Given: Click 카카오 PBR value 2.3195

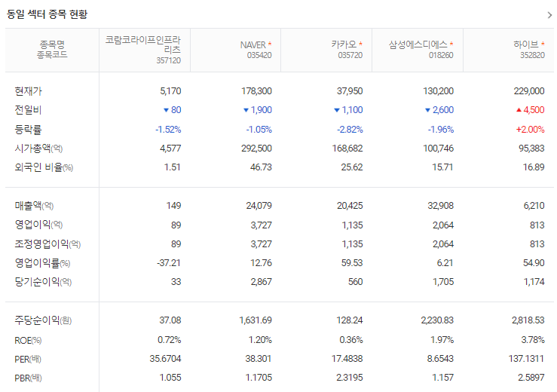Looking at the screenshot, I should tap(350, 378).
